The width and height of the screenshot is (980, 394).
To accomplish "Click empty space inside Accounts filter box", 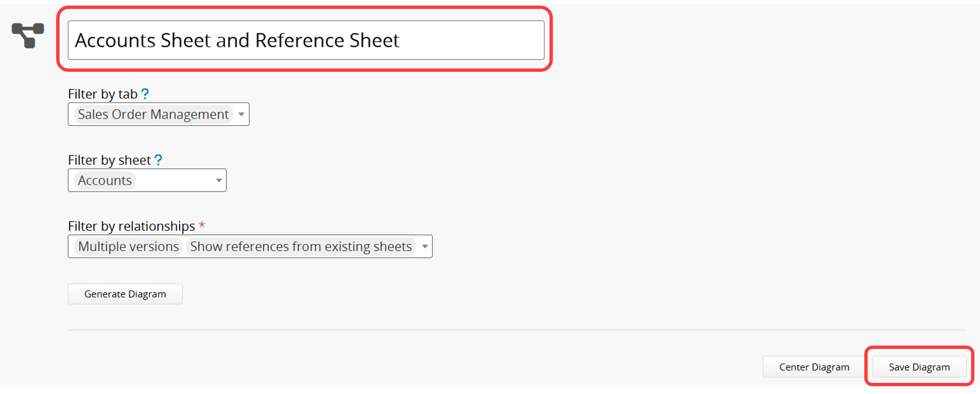I will [172, 180].
